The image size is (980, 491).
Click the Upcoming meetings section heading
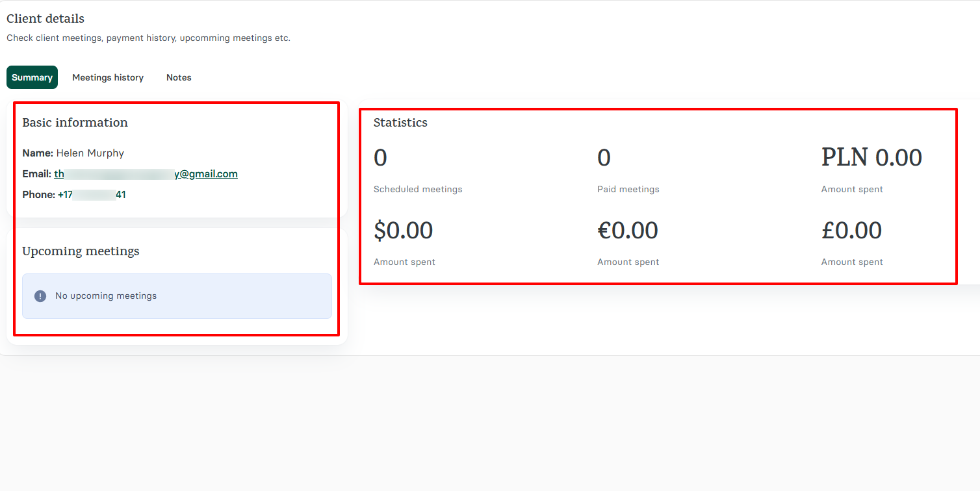click(x=81, y=251)
